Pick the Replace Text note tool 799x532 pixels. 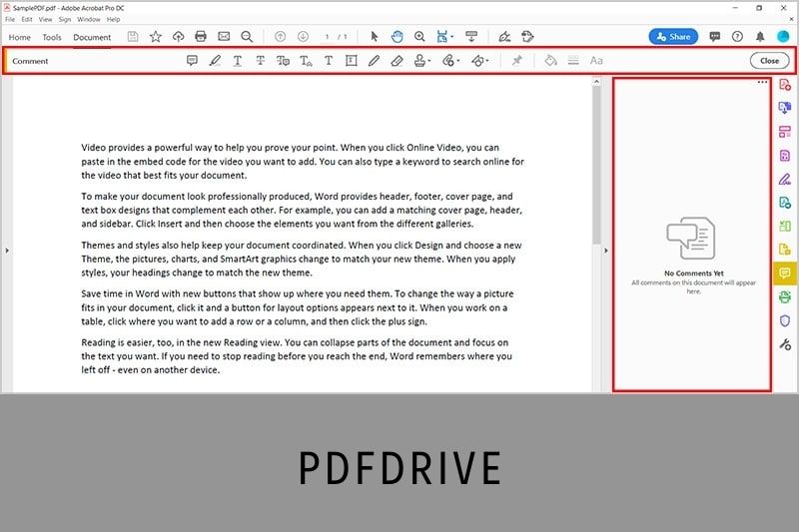click(x=283, y=61)
